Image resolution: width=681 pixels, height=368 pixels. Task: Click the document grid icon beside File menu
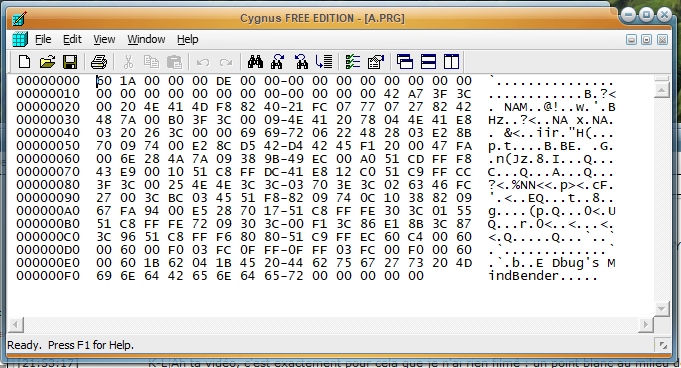[20, 39]
